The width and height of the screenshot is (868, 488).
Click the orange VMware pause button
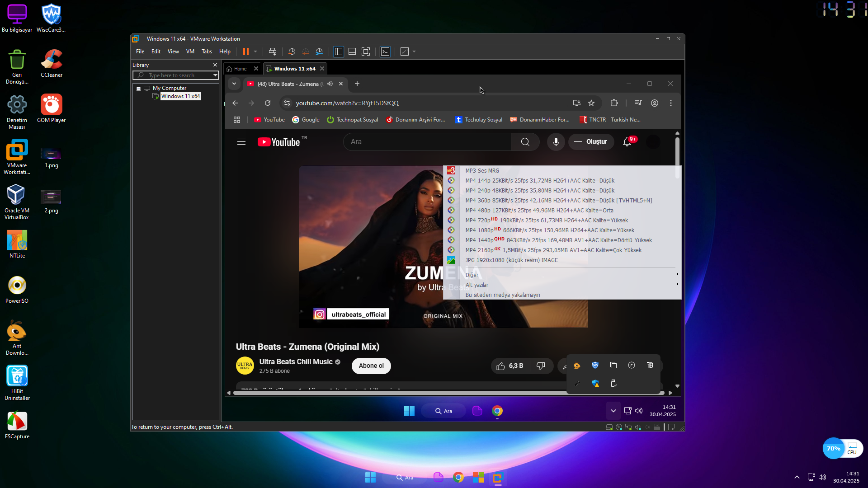tap(245, 52)
